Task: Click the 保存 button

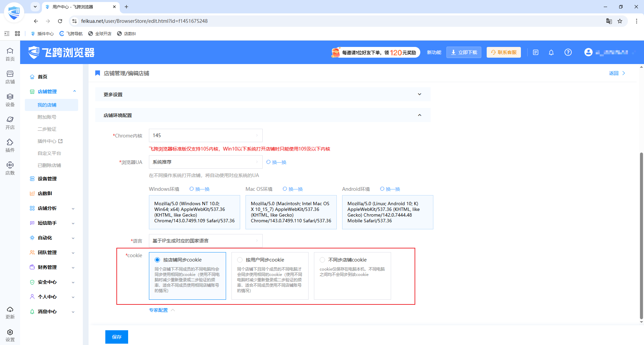Action: [117, 337]
